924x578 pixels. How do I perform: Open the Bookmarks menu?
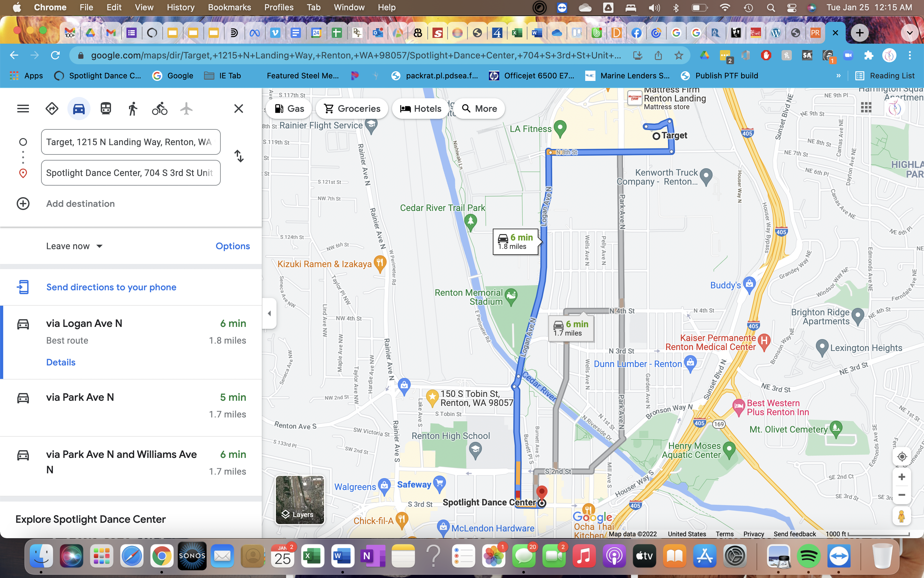coord(229,7)
